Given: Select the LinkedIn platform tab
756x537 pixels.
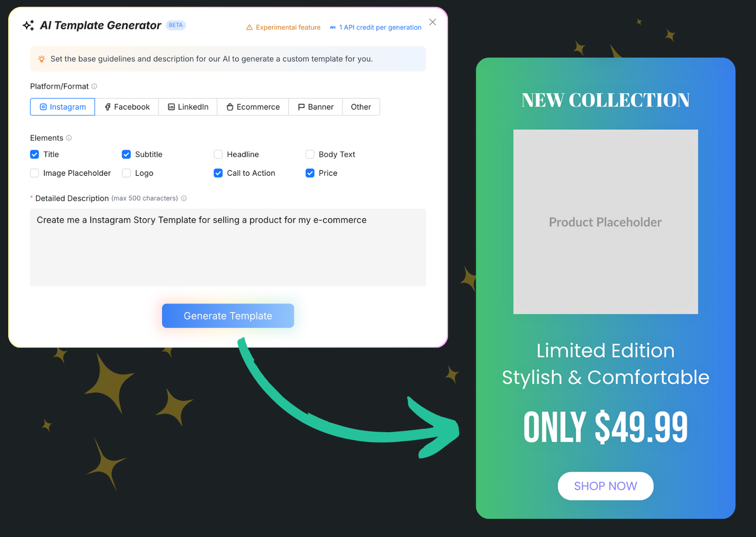Looking at the screenshot, I should pyautogui.click(x=188, y=107).
